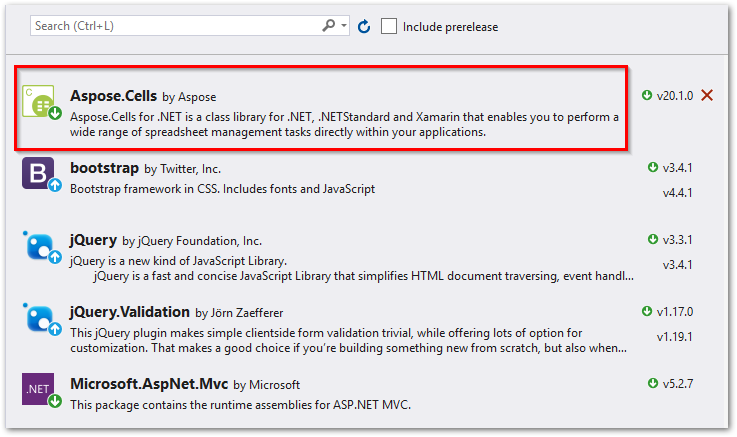Viewport: 737px width, 437px height.
Task: Toggle the Include prerelease checkbox
Action: [389, 26]
